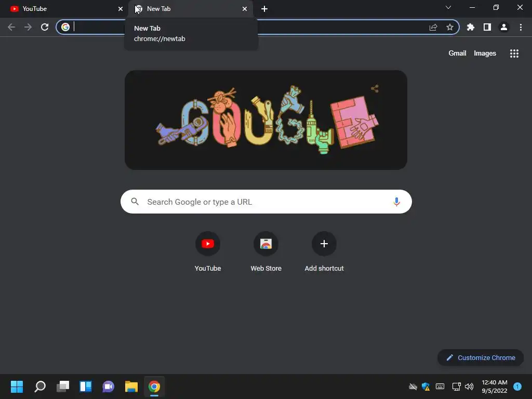This screenshot has height=399, width=532.
Task: Open Windows taskbar search
Action: click(40, 387)
